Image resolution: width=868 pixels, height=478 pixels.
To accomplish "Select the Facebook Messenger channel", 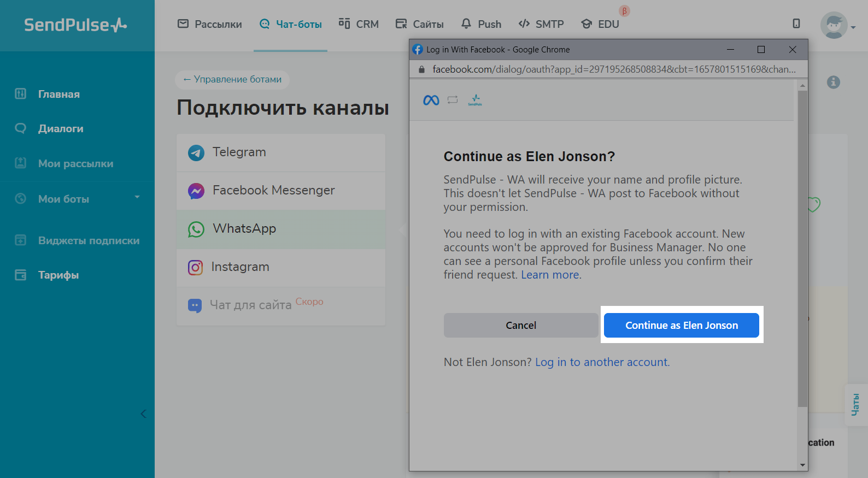I will coord(281,191).
